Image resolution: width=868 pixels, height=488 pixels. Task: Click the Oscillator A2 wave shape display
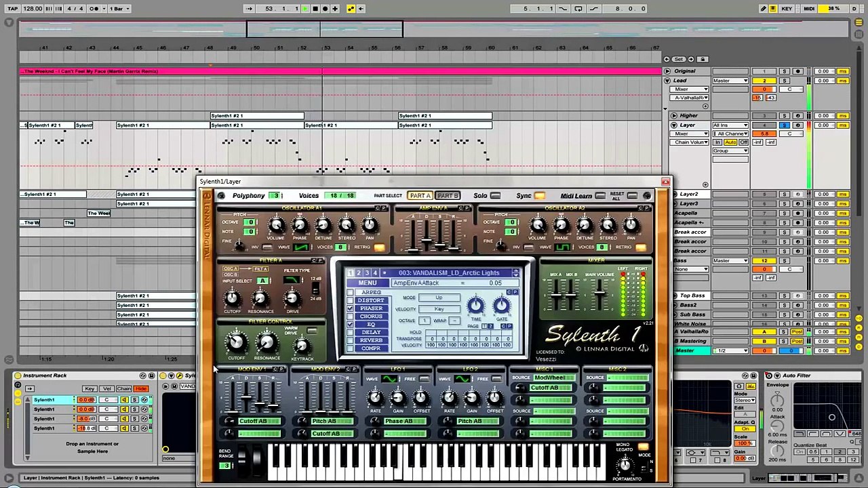click(563, 247)
